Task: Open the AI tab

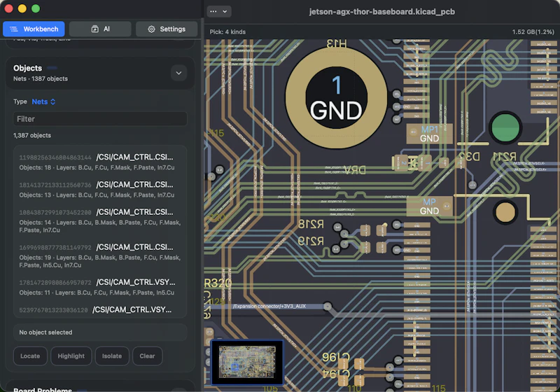Action: (x=100, y=29)
